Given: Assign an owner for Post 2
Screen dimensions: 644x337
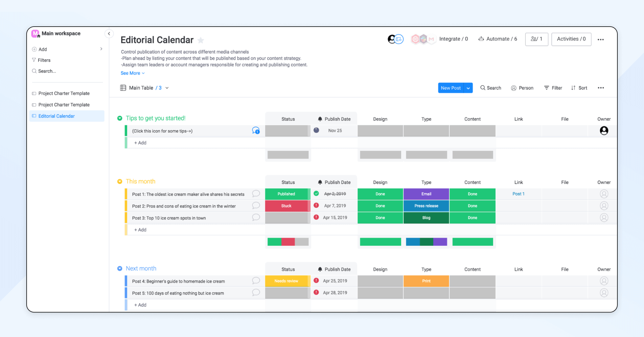Looking at the screenshot, I should [x=604, y=206].
